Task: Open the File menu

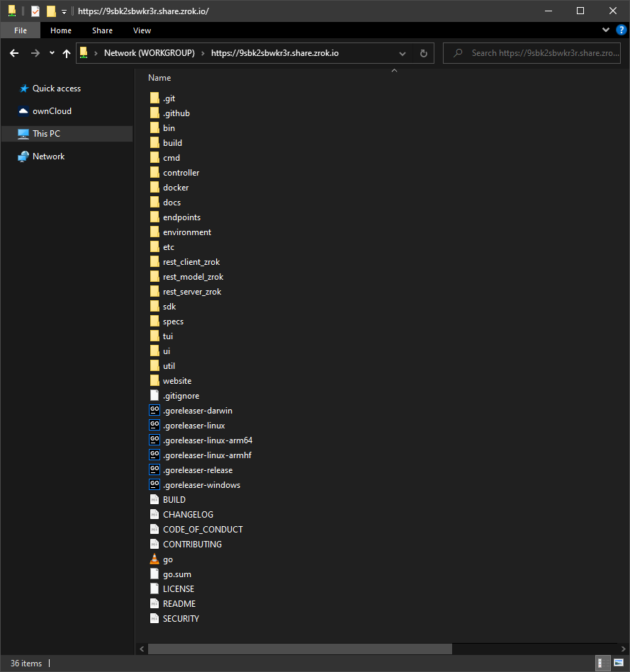Action: point(21,30)
